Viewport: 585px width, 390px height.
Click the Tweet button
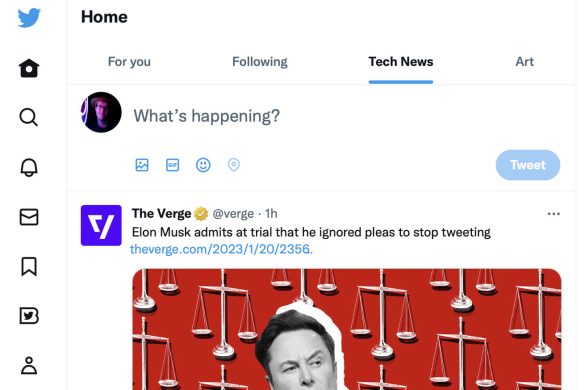click(528, 165)
